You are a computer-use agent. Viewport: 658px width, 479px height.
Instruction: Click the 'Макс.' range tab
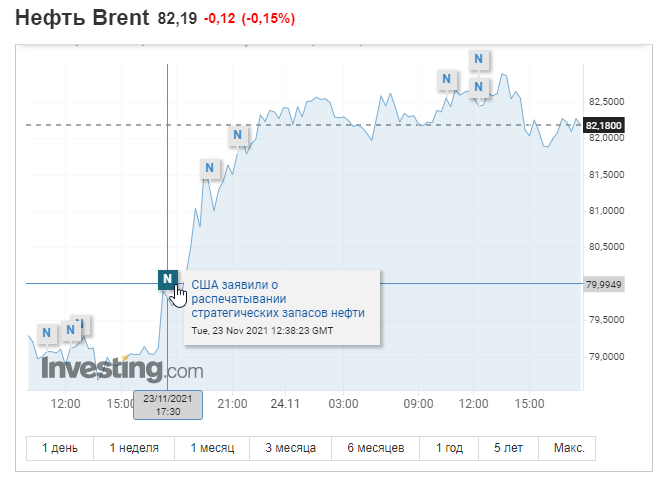[567, 447]
